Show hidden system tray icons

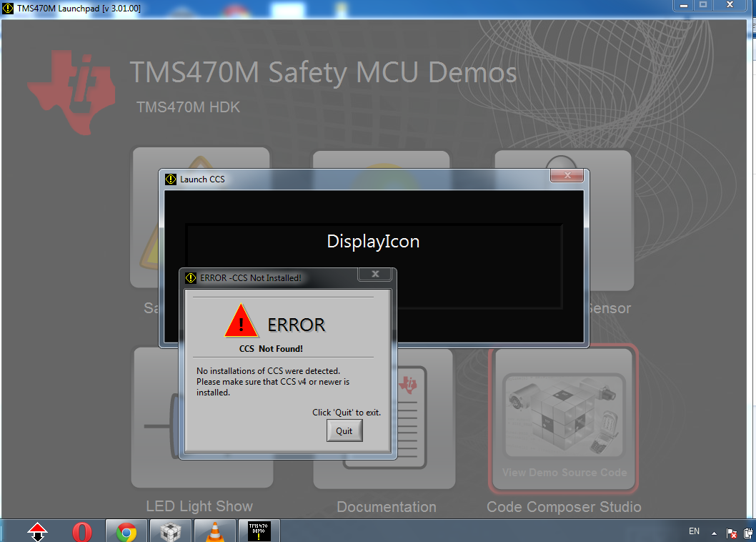714,533
